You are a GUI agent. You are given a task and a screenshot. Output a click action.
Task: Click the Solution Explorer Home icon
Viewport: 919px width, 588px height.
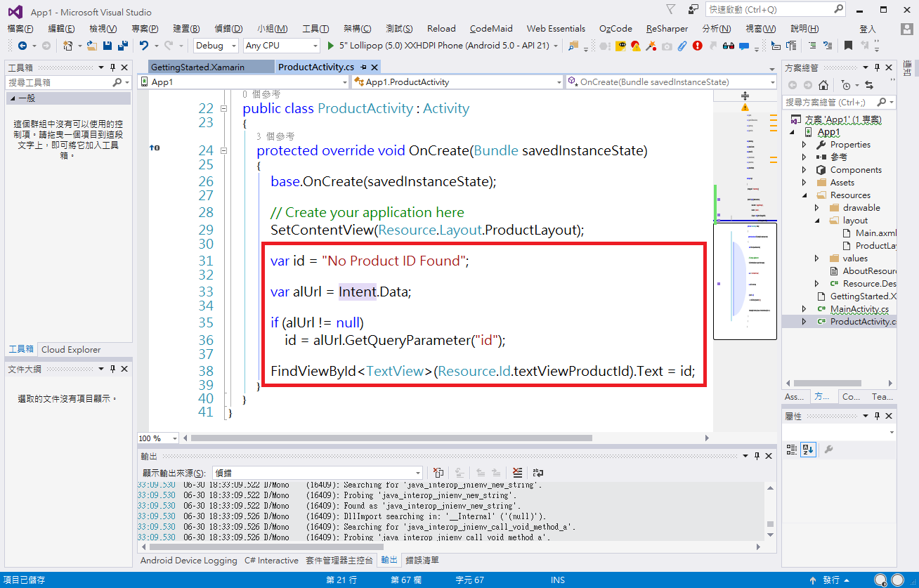click(823, 85)
